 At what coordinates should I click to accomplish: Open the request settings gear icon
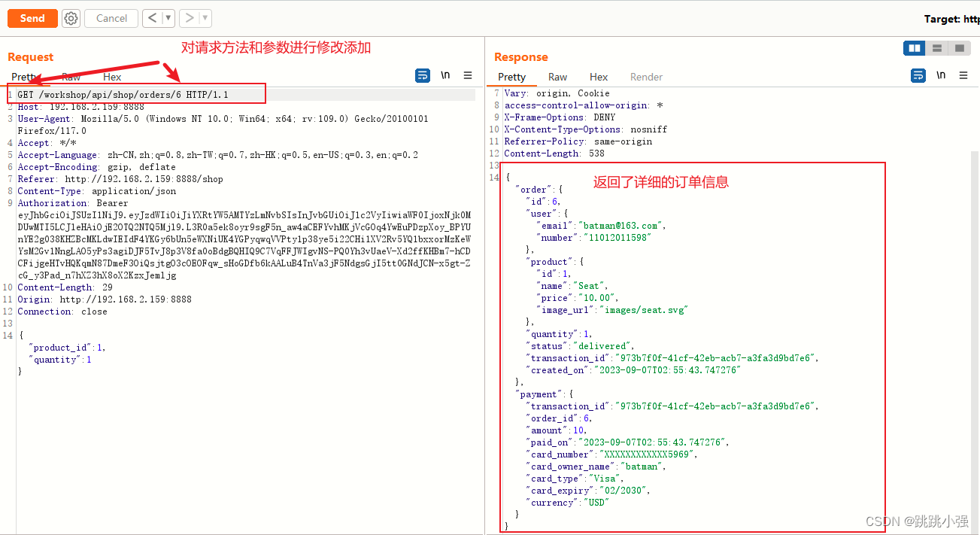tap(71, 18)
